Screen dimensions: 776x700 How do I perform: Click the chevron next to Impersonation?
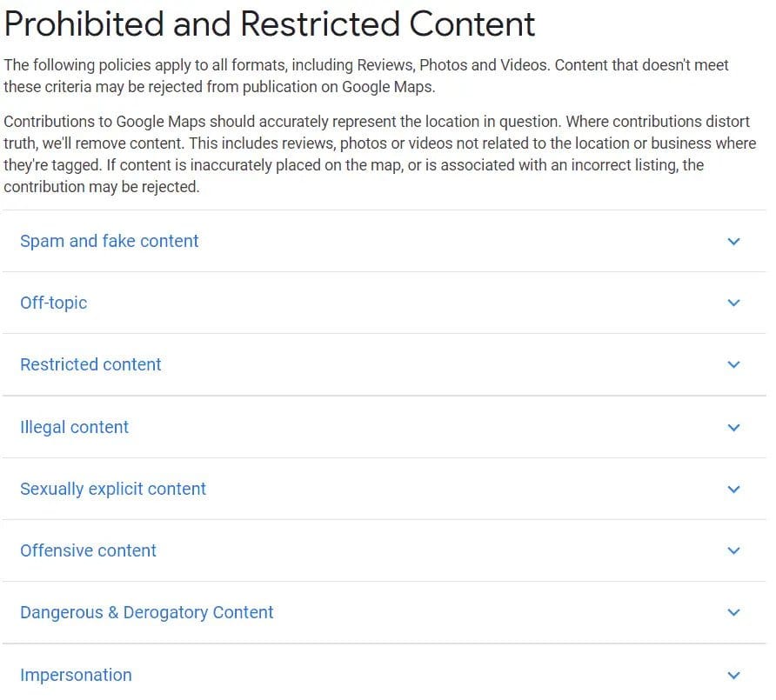coord(733,676)
